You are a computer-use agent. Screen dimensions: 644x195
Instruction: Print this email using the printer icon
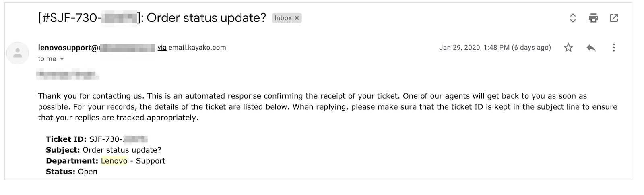click(x=593, y=18)
